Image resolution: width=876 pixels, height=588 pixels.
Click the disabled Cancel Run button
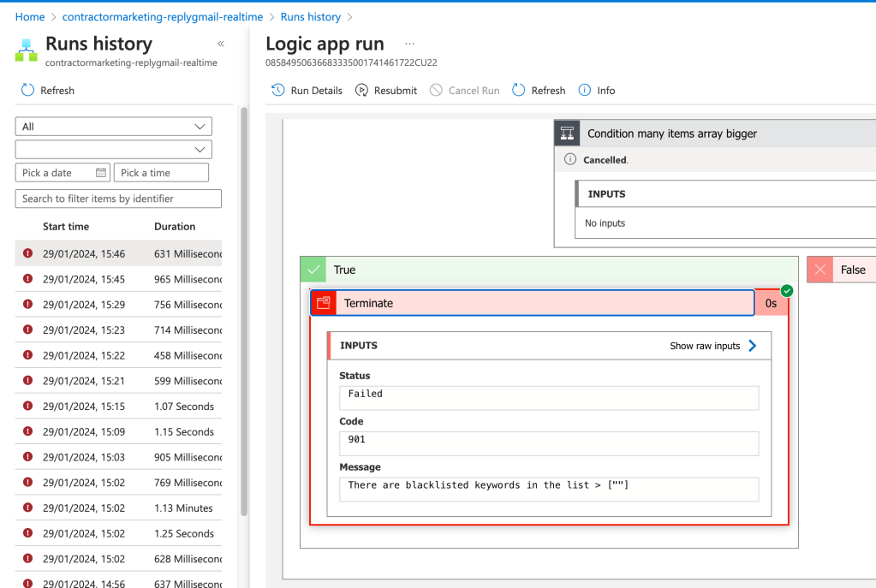pyautogui.click(x=464, y=91)
